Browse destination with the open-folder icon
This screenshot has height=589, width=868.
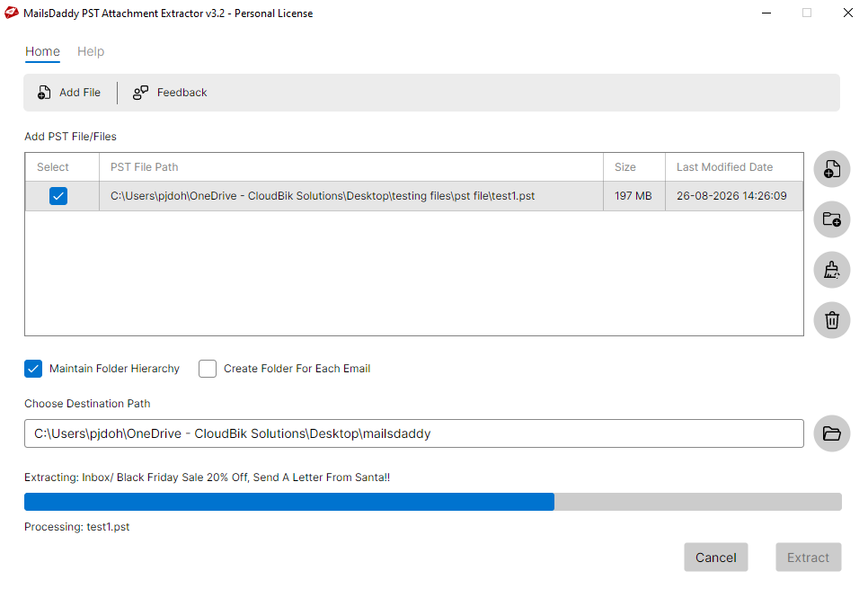831,433
